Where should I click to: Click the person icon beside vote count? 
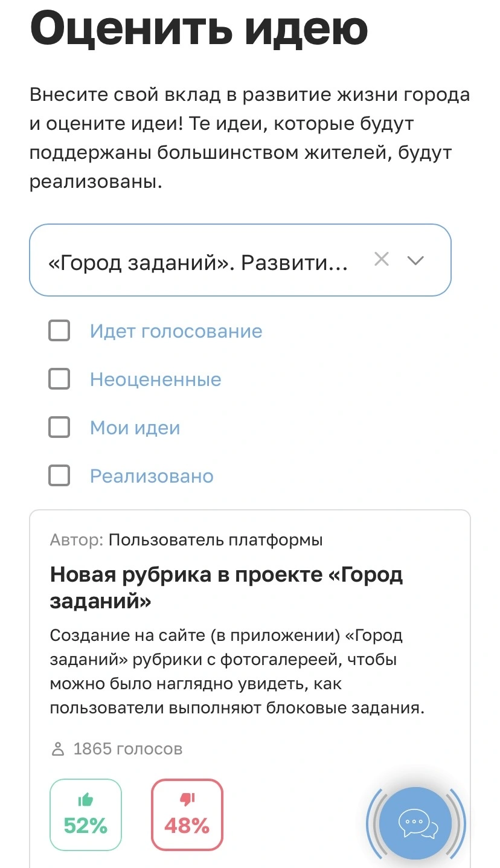(58, 750)
